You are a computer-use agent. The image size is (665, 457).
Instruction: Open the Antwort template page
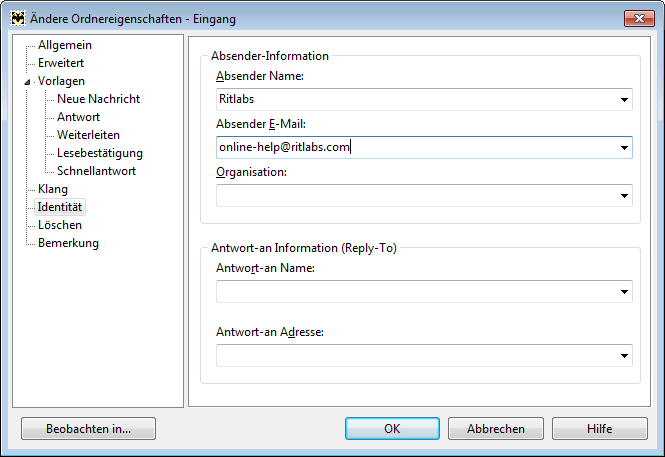click(x=78, y=117)
